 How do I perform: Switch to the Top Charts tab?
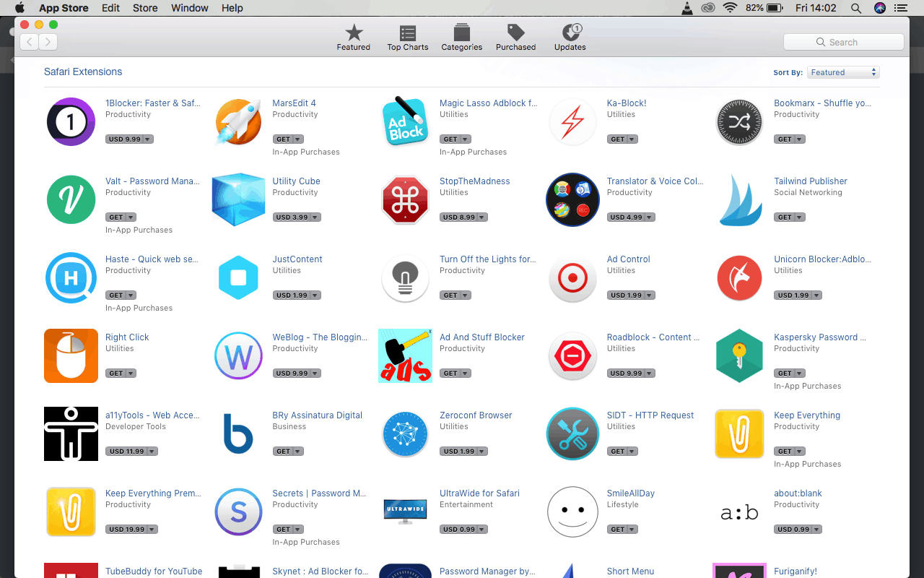[x=408, y=38]
